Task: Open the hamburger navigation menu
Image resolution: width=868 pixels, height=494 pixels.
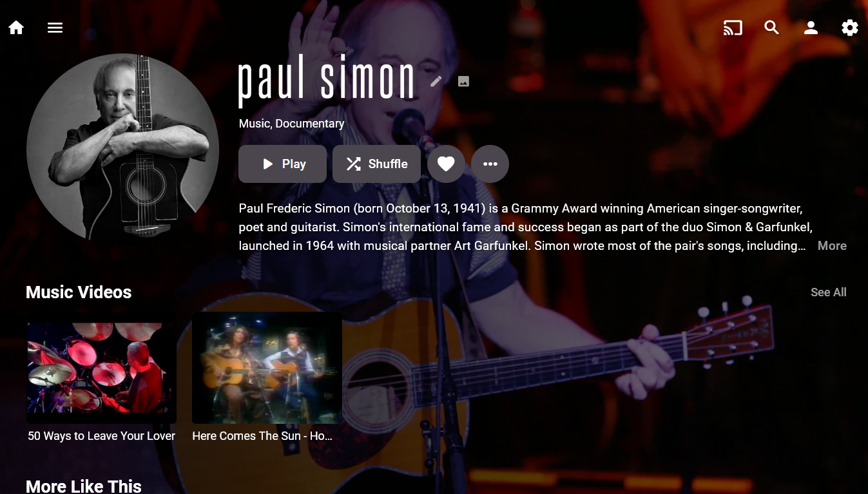Action: click(55, 28)
